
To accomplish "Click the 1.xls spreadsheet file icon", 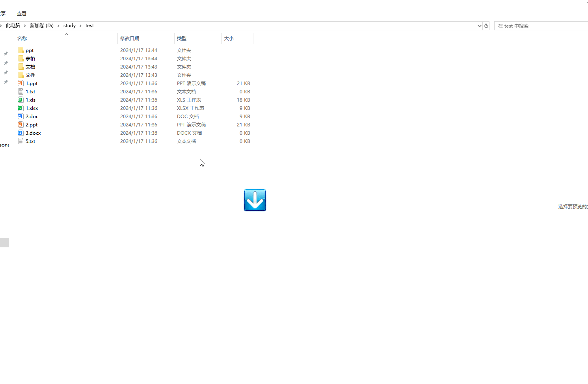I will coord(20,100).
